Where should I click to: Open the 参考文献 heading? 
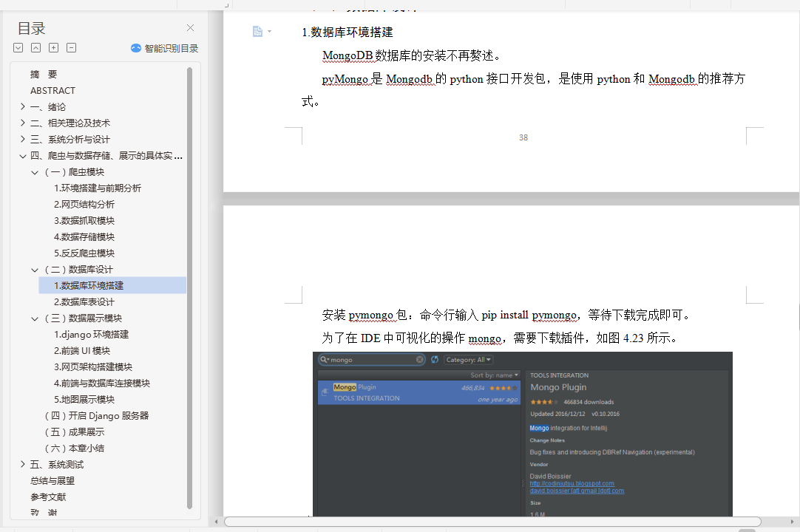pyautogui.click(x=48, y=497)
